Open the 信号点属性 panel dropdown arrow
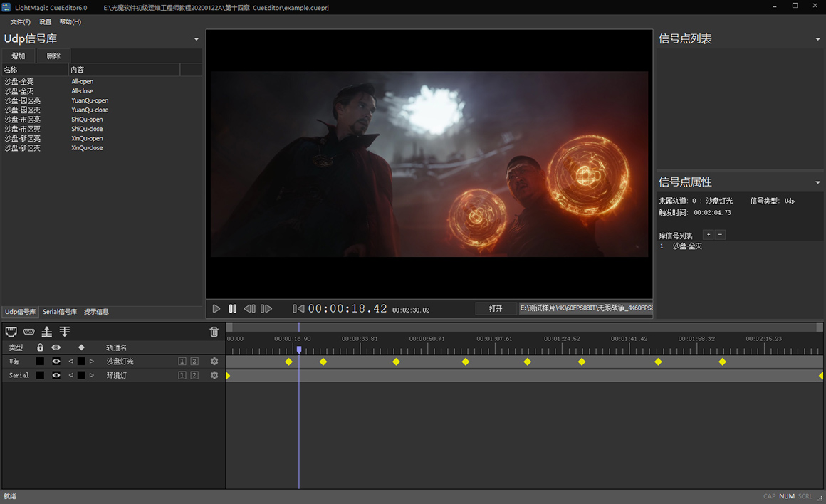 point(817,183)
